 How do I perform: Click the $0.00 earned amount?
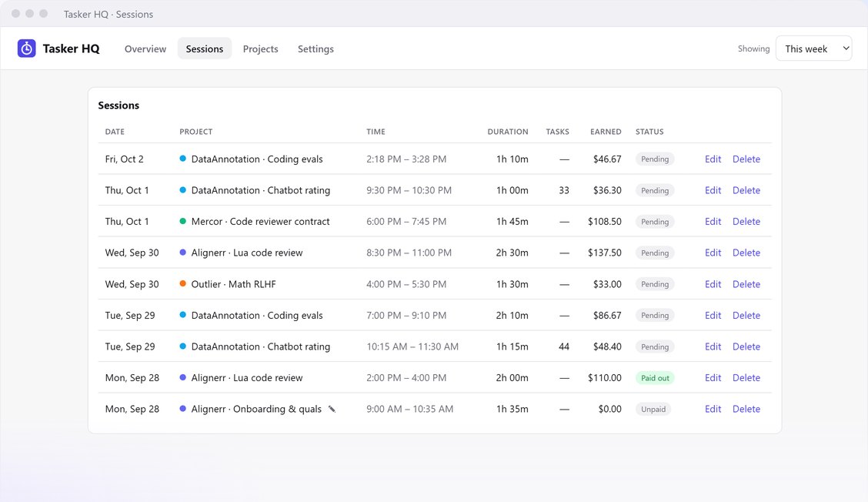coord(609,409)
